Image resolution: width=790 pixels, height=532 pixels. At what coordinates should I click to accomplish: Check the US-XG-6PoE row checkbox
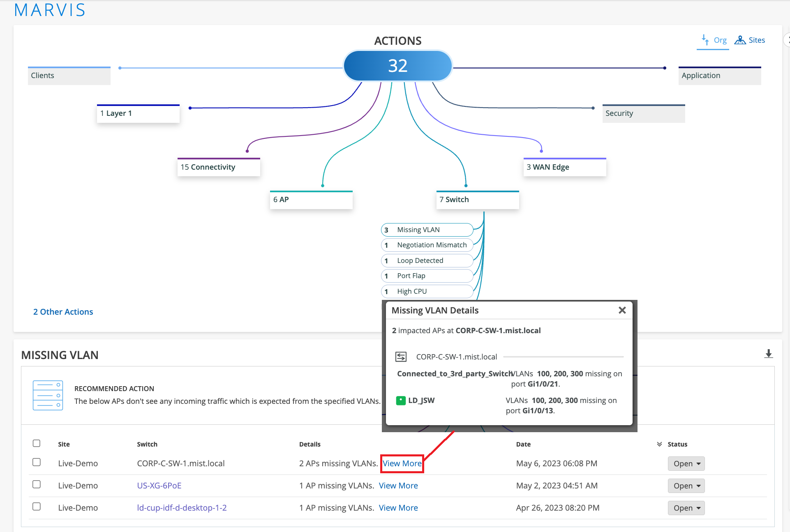pyautogui.click(x=37, y=484)
